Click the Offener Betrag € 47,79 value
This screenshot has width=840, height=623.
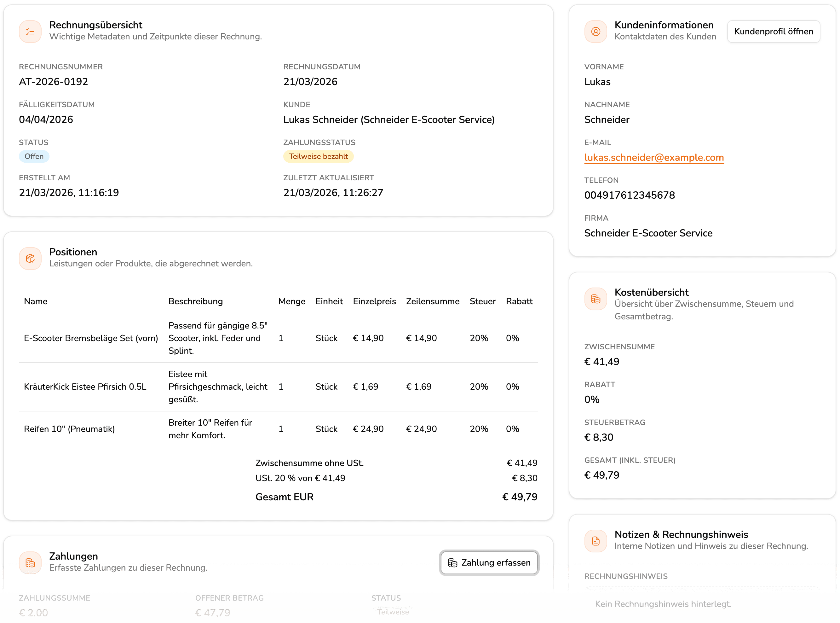pos(213,613)
